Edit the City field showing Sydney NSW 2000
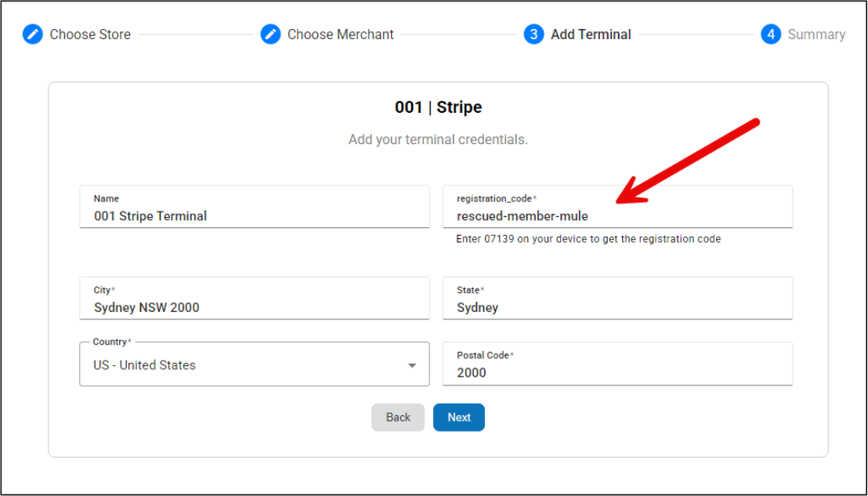 [x=254, y=307]
